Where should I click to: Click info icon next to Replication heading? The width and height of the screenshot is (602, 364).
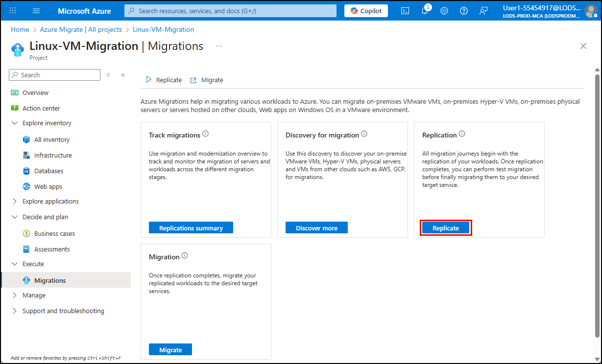(x=462, y=134)
